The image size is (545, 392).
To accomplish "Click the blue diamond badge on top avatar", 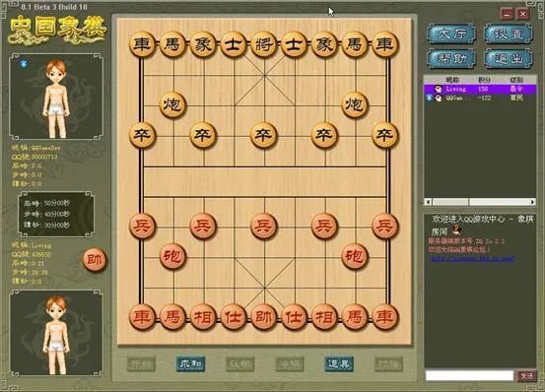I will [24, 64].
